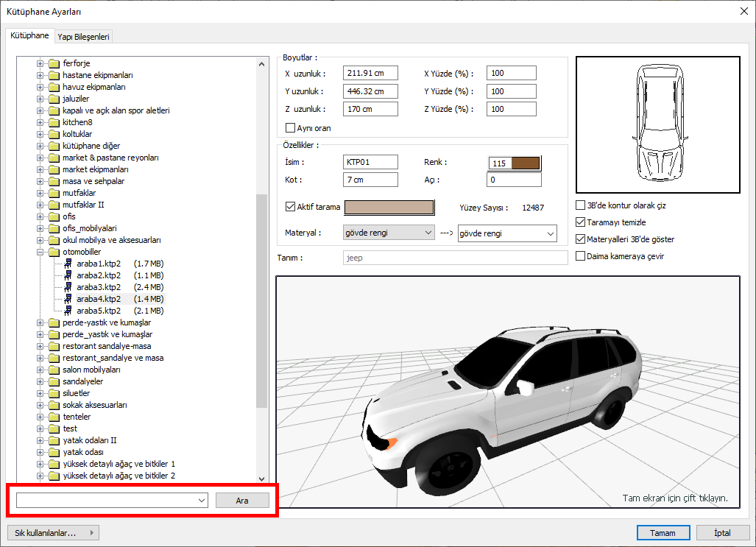This screenshot has width=756, height=547.
Task: Click the mutfaklar folder icon
Action: point(54,193)
